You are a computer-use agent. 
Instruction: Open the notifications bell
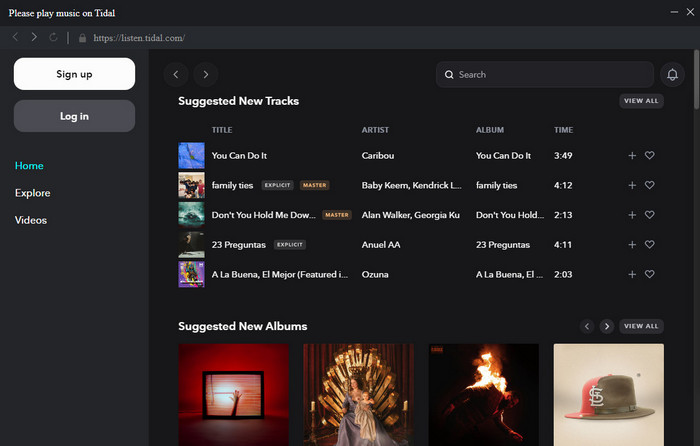[x=672, y=75]
